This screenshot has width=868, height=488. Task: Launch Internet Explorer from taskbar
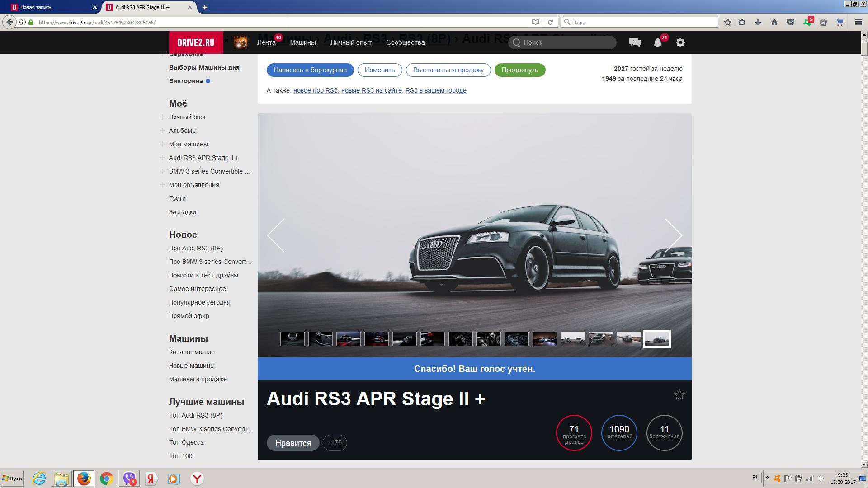point(39,479)
